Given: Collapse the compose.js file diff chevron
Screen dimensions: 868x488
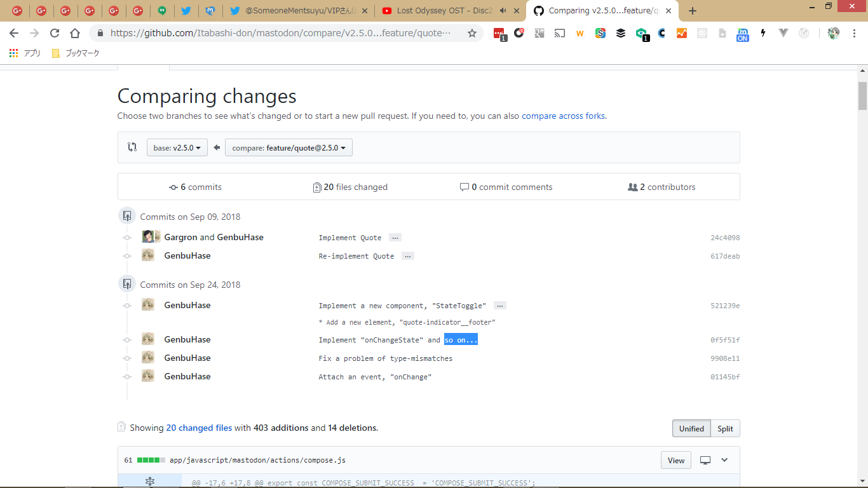Looking at the screenshot, I should click(x=724, y=460).
